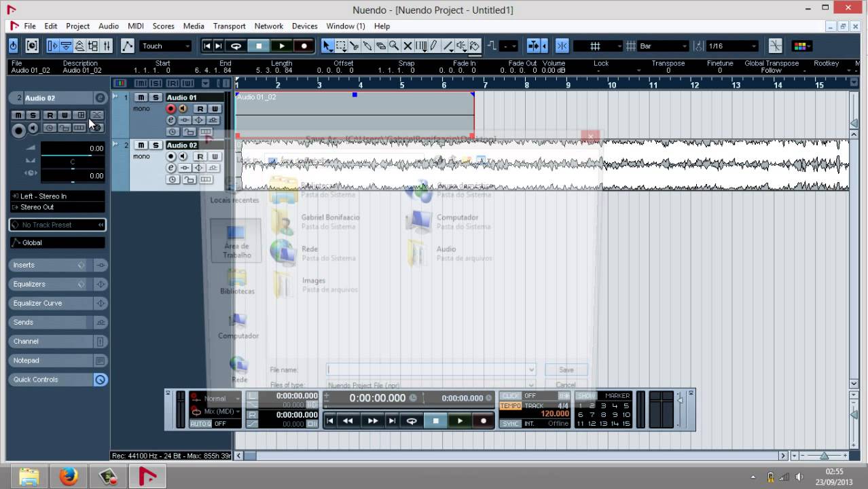Solo the Audio 02 track in track list
This screenshot has height=489, width=868.
point(156,145)
